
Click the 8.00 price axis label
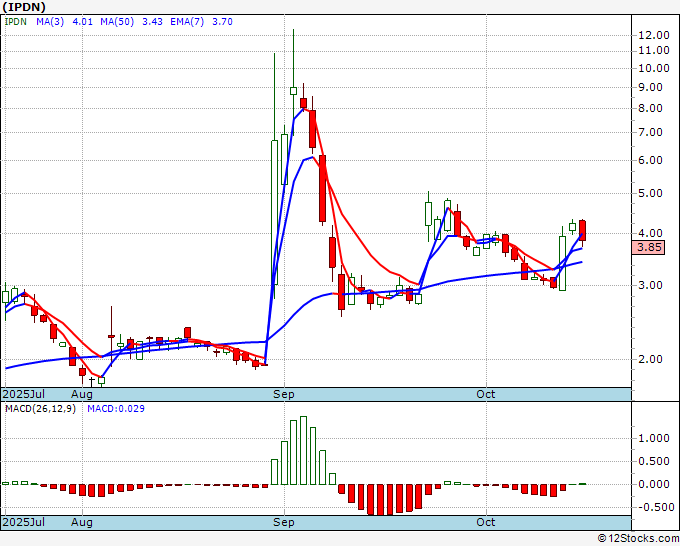(651, 108)
